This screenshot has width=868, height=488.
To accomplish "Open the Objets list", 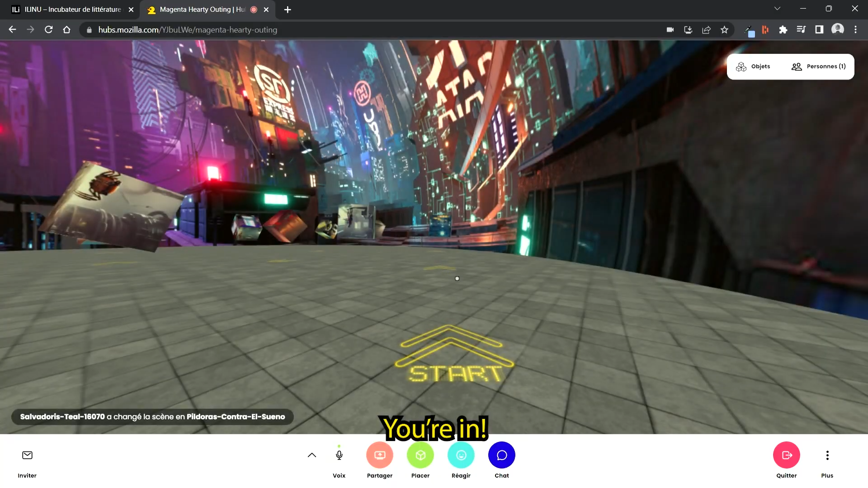I will (753, 66).
